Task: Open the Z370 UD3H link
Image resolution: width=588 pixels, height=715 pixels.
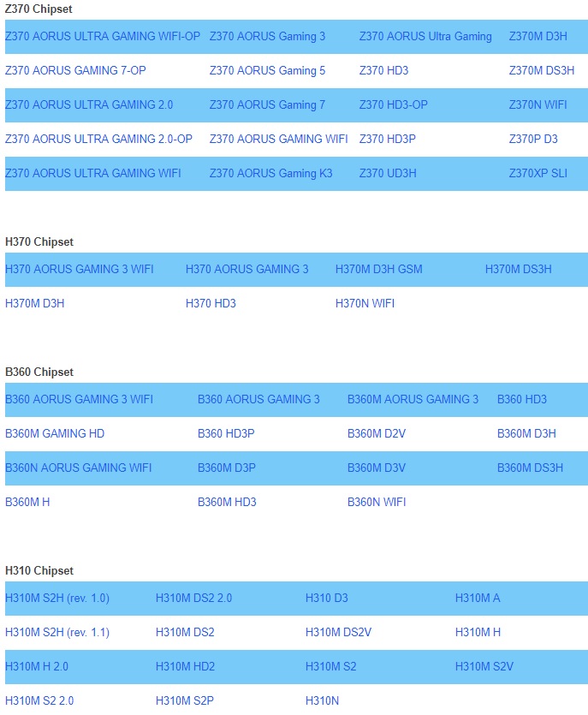Action: coord(388,173)
